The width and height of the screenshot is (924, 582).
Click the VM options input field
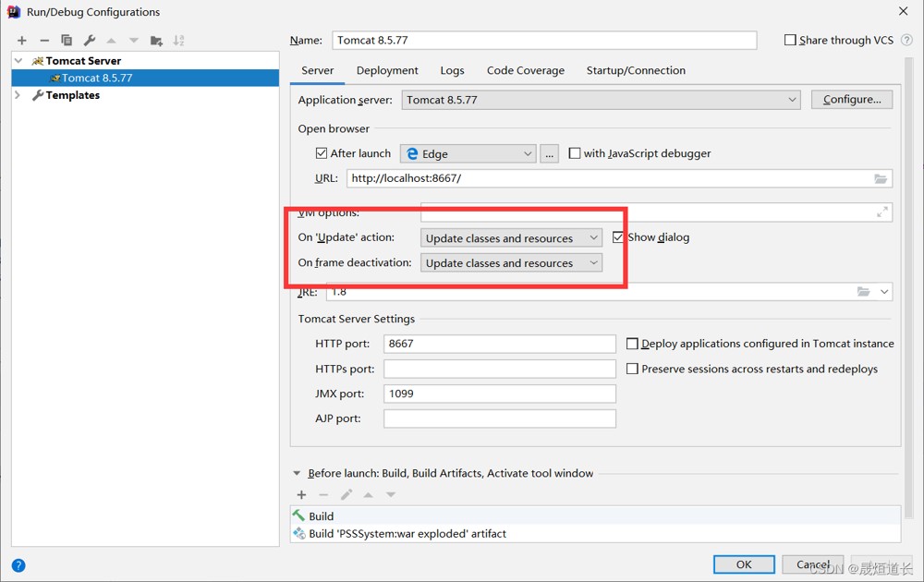tap(656, 212)
